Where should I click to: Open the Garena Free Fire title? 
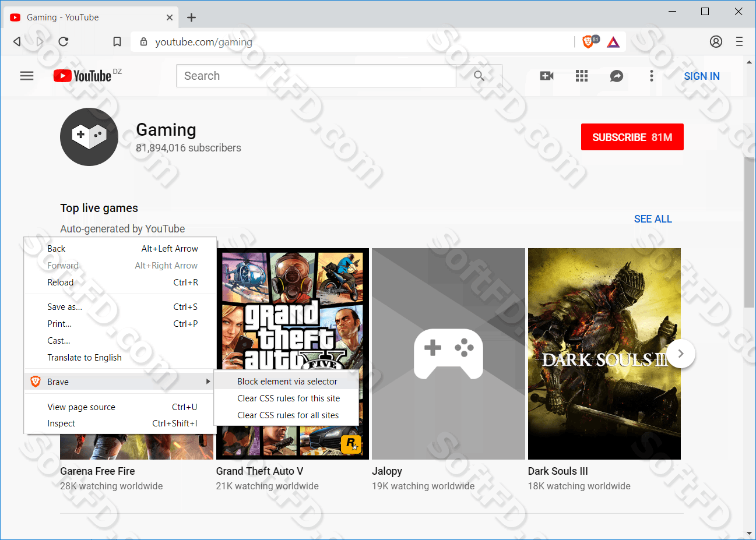(x=97, y=471)
